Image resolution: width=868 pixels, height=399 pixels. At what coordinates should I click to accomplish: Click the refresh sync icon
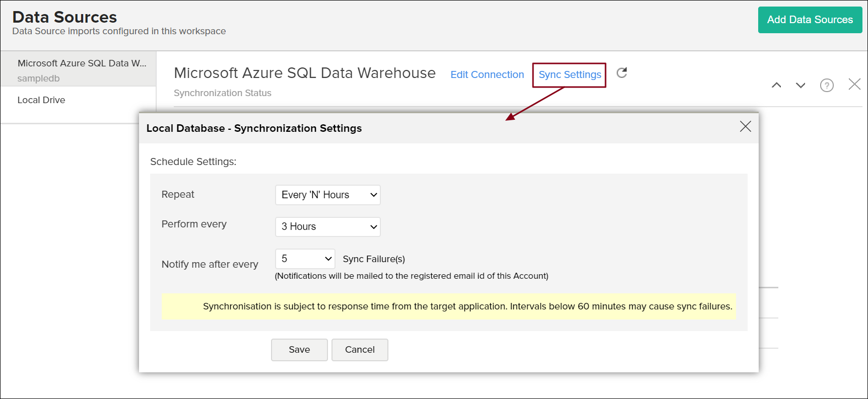click(622, 73)
